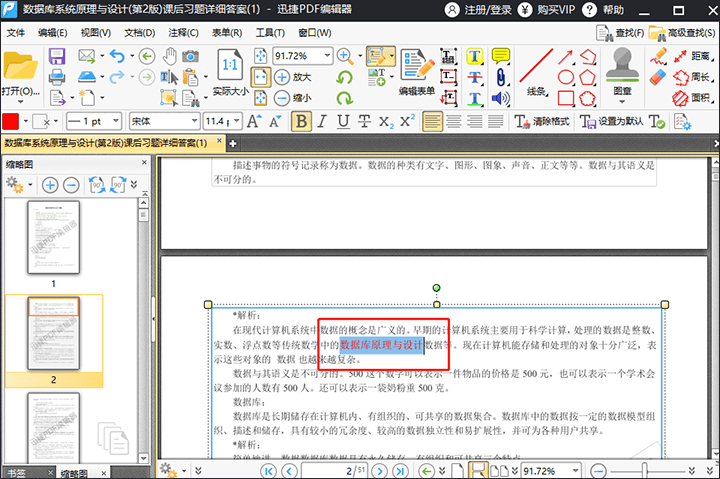
Task: Expand the line width 1 pt dropdown
Action: pyautogui.click(x=115, y=121)
